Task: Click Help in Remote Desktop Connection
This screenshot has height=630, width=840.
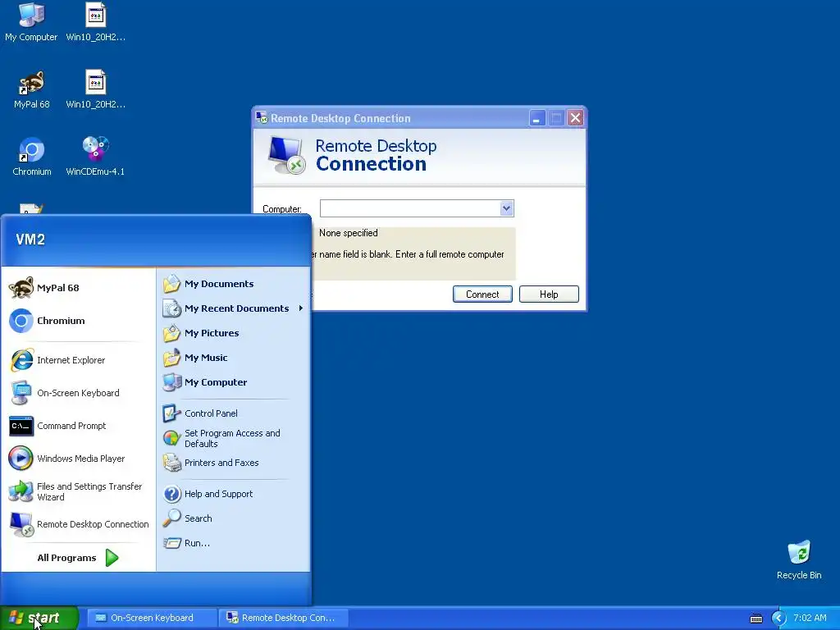Action: click(x=549, y=294)
